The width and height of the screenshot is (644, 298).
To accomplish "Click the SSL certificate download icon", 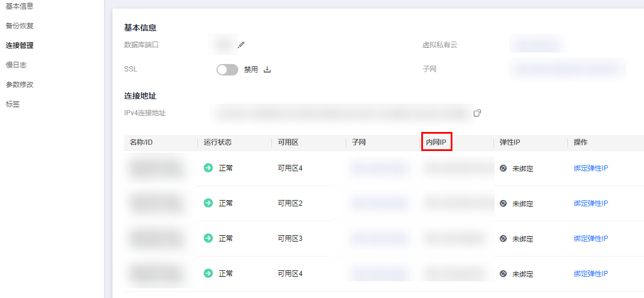I will coord(267,70).
